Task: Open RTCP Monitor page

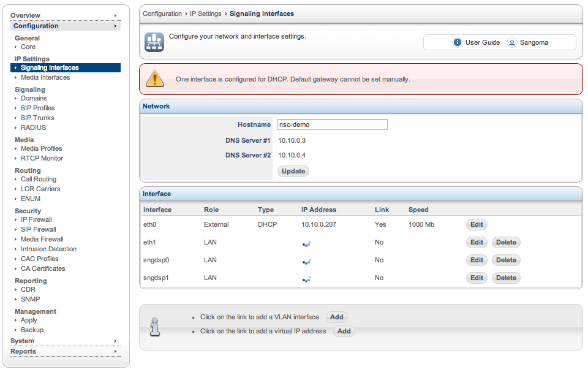Action: tap(42, 158)
